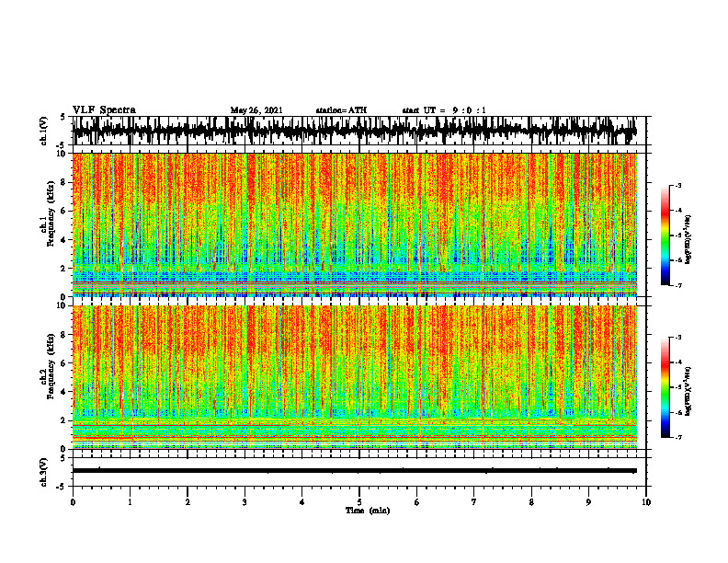Click the ch.3 flat waveform trace
This screenshot has width=728, height=563.
click(x=355, y=471)
